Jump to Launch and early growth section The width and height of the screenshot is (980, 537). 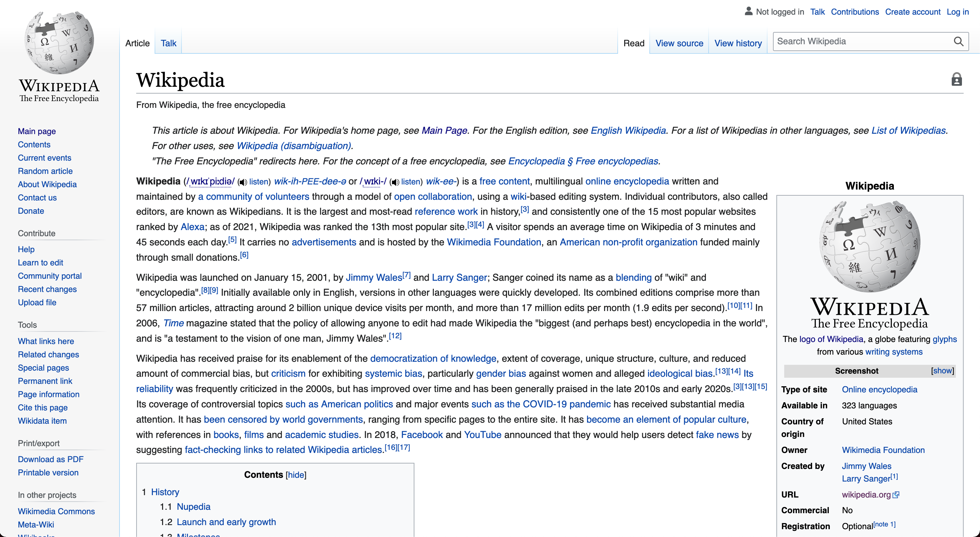pos(226,522)
